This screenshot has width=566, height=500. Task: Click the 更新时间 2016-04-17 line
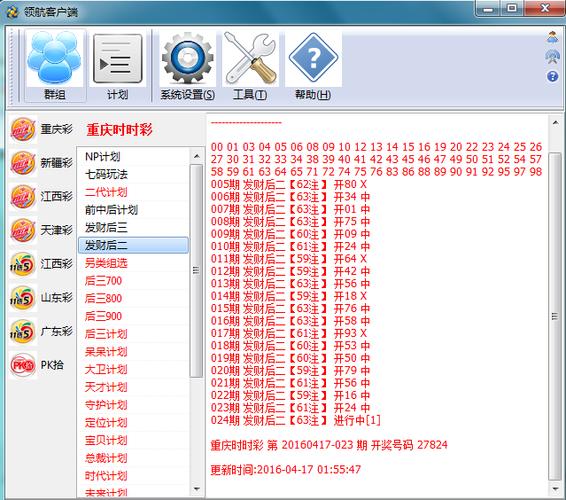coord(286,469)
